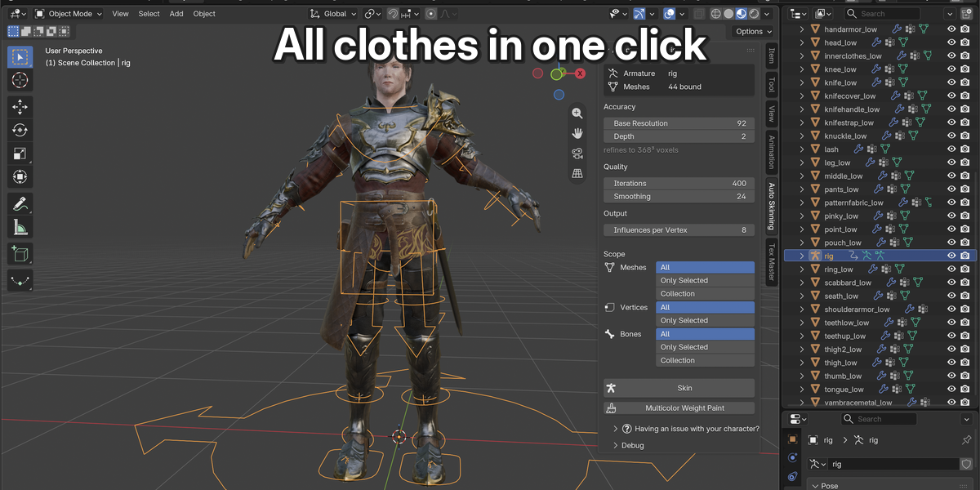Toggle proportional editing icon
Viewport: 980px width, 490px height.
[431, 14]
